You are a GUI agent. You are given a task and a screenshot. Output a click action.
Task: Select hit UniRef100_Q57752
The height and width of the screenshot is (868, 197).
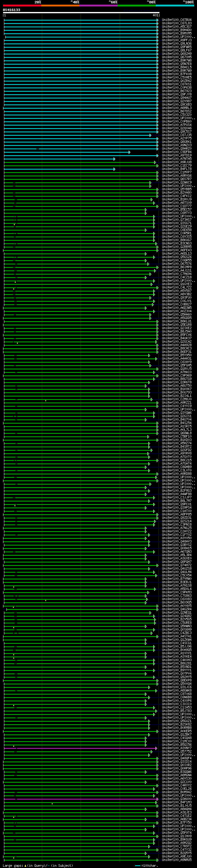pos(176,751)
